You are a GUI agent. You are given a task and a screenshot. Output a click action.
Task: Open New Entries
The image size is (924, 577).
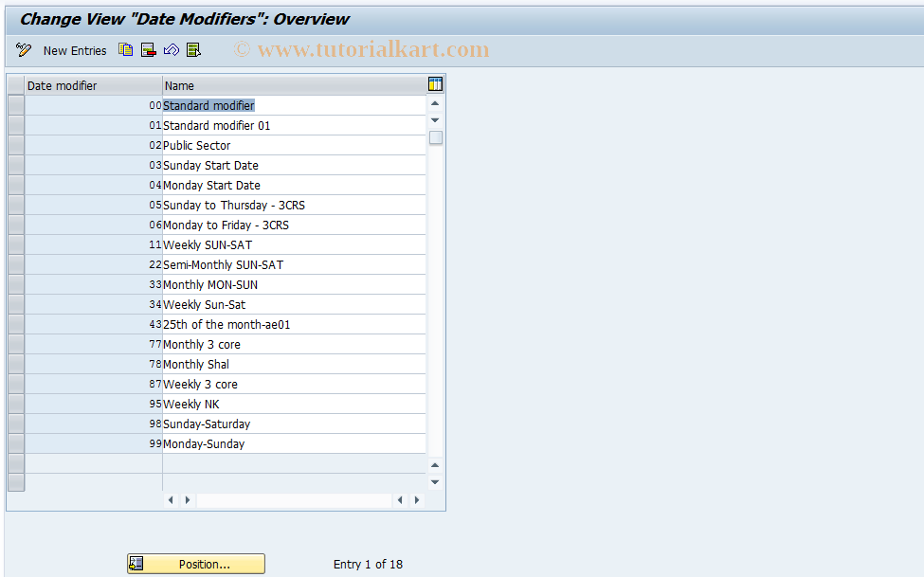click(x=75, y=50)
